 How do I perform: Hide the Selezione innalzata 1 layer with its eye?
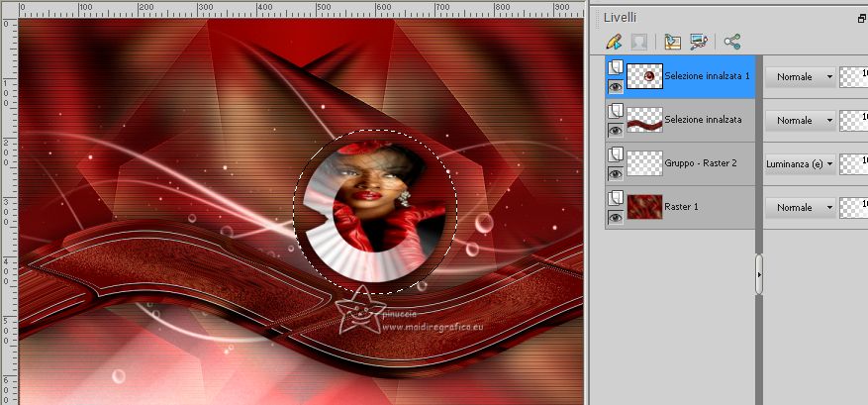[616, 86]
